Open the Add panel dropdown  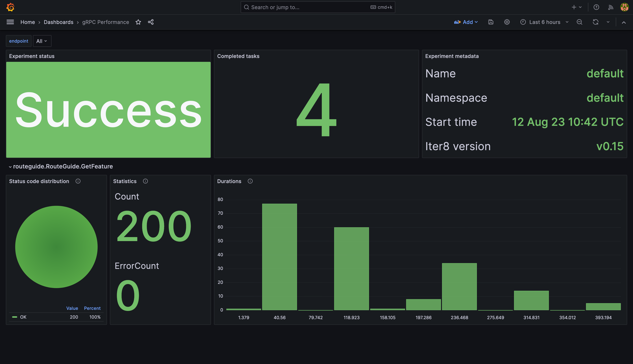coord(466,22)
